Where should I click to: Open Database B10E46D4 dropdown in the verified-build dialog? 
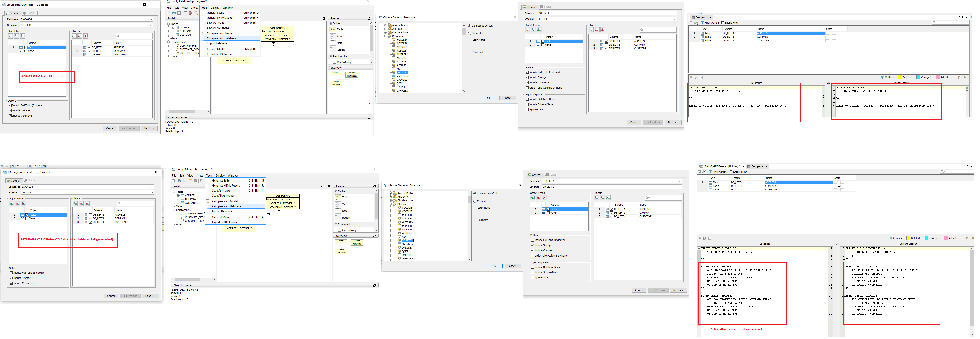pos(151,19)
